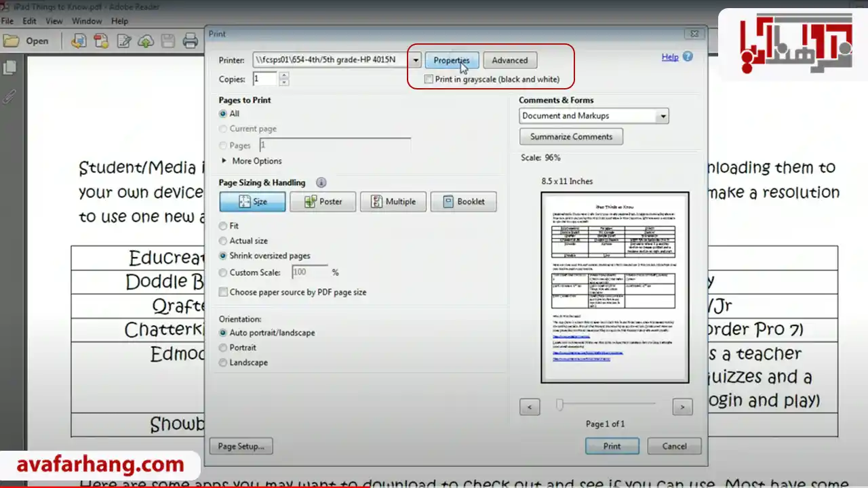Image resolution: width=868 pixels, height=488 pixels.
Task: Click the sign document pencil icon
Action: (x=123, y=41)
